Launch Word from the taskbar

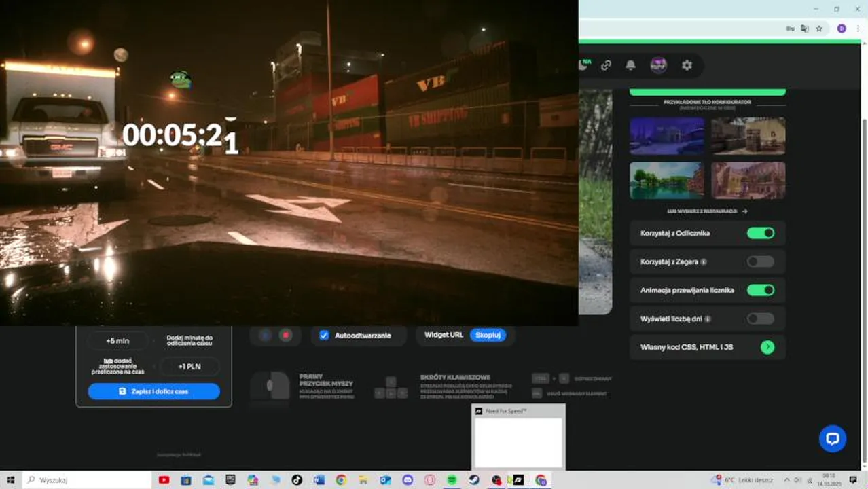point(319,480)
